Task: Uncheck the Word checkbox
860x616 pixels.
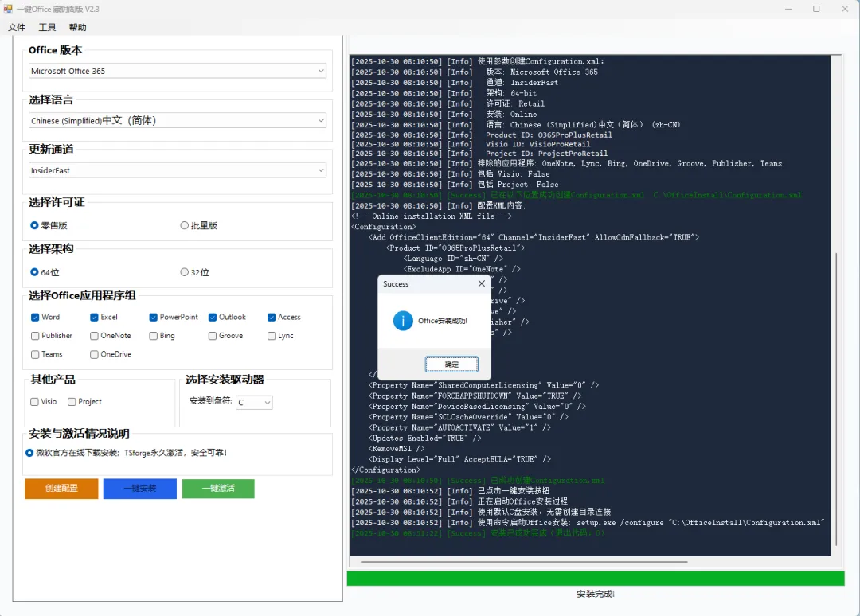Action: click(x=35, y=318)
